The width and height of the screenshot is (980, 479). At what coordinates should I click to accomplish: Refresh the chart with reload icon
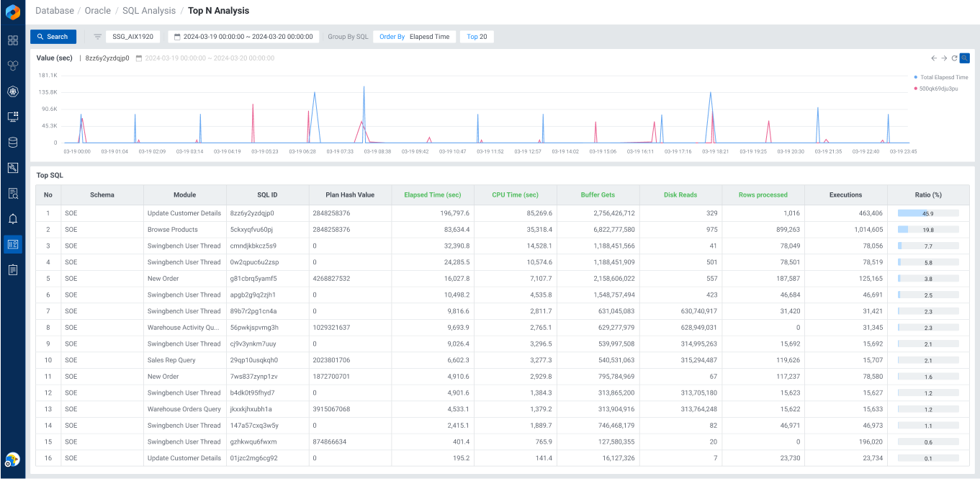point(954,58)
